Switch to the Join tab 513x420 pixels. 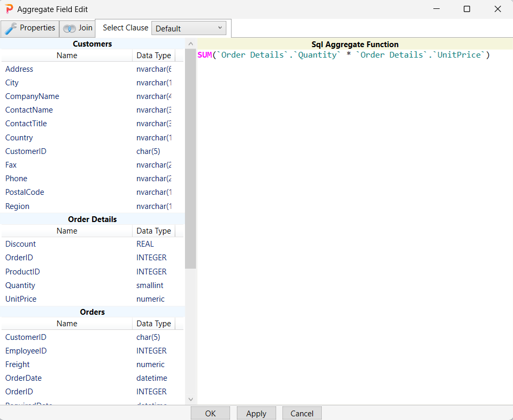coord(77,28)
